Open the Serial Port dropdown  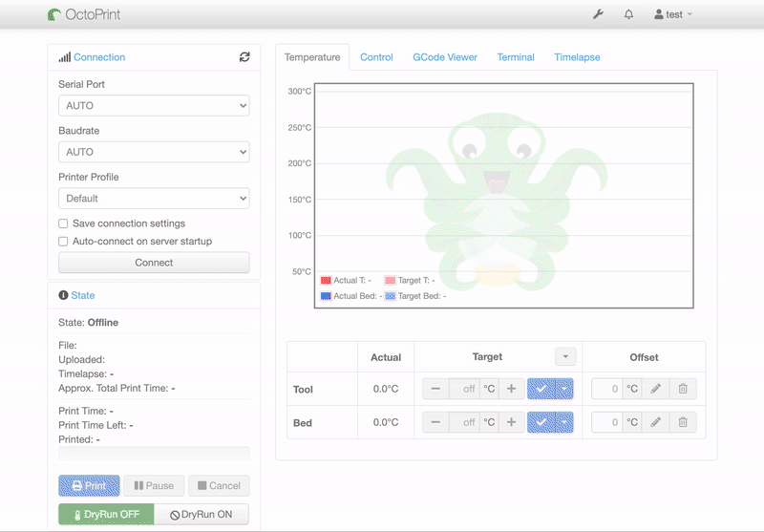[154, 105]
